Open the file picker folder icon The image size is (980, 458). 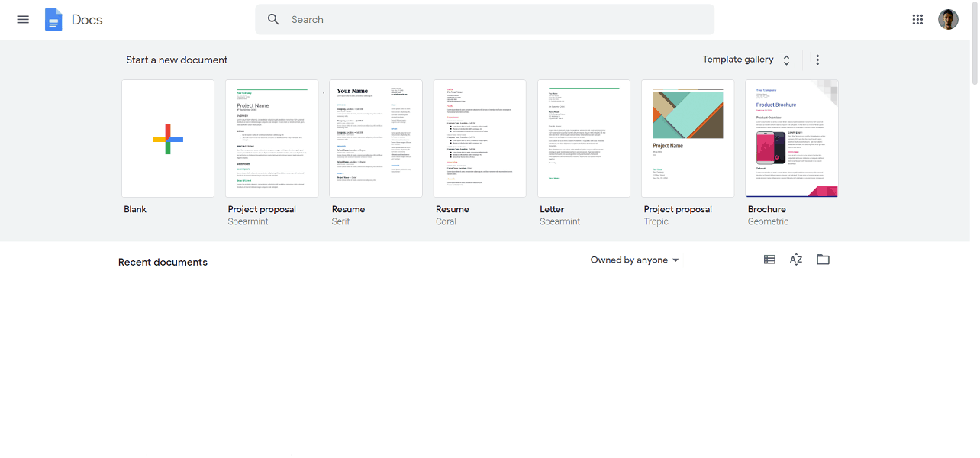coord(823,260)
